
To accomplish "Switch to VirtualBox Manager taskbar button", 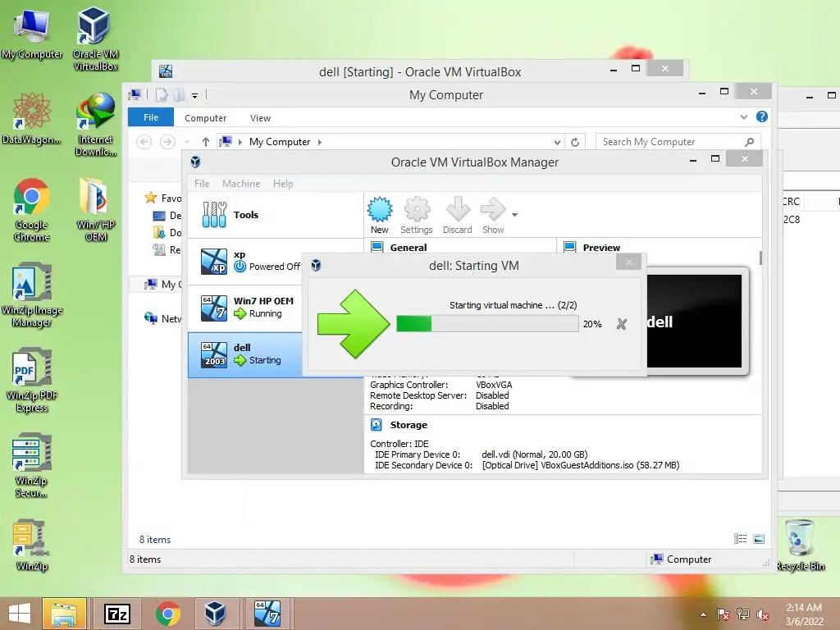I will click(x=215, y=614).
